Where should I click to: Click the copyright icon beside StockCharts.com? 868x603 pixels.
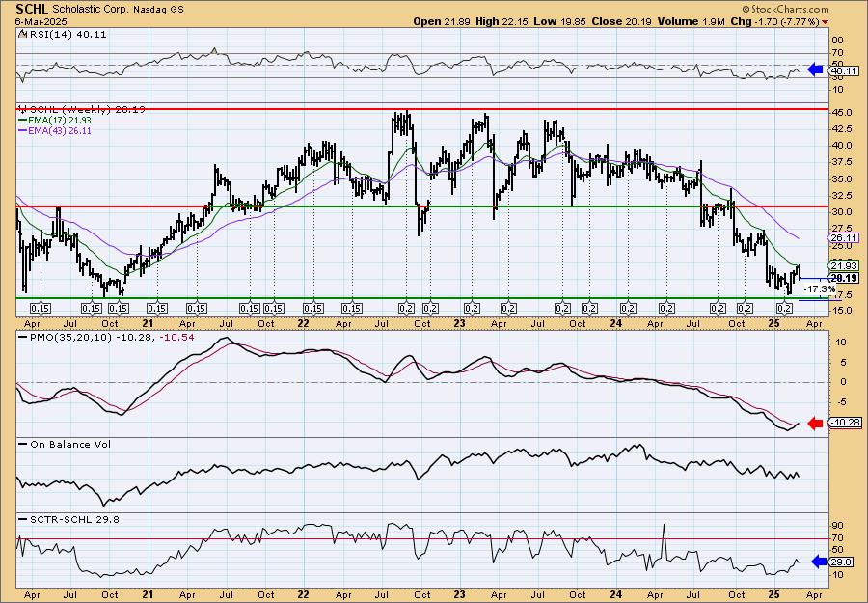746,10
